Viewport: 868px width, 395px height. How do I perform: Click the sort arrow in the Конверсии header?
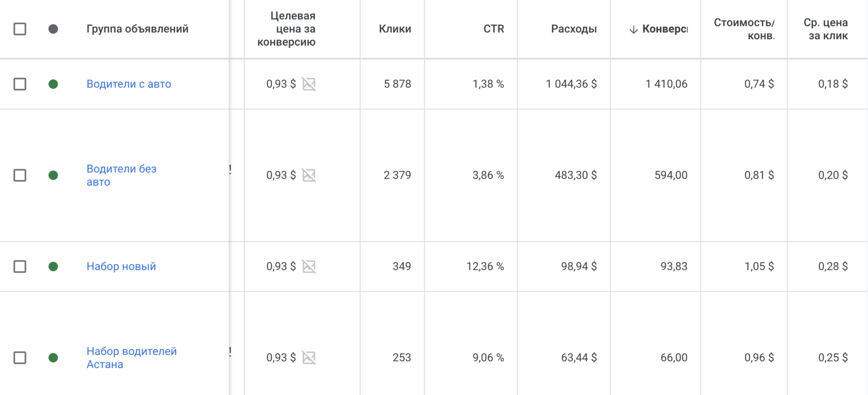pyautogui.click(x=633, y=29)
